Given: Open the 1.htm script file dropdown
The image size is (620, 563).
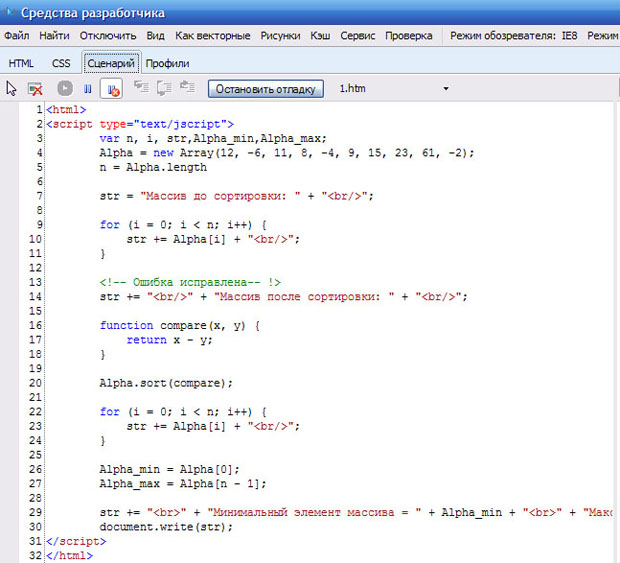Looking at the screenshot, I should (x=446, y=89).
